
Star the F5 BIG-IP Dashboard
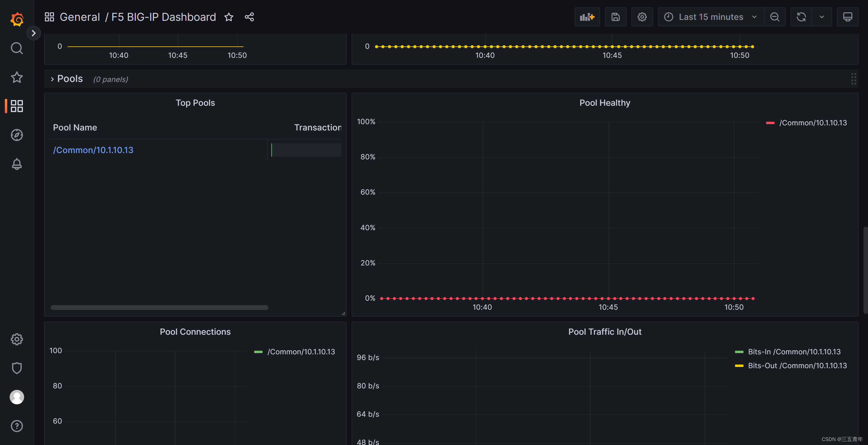click(x=229, y=17)
